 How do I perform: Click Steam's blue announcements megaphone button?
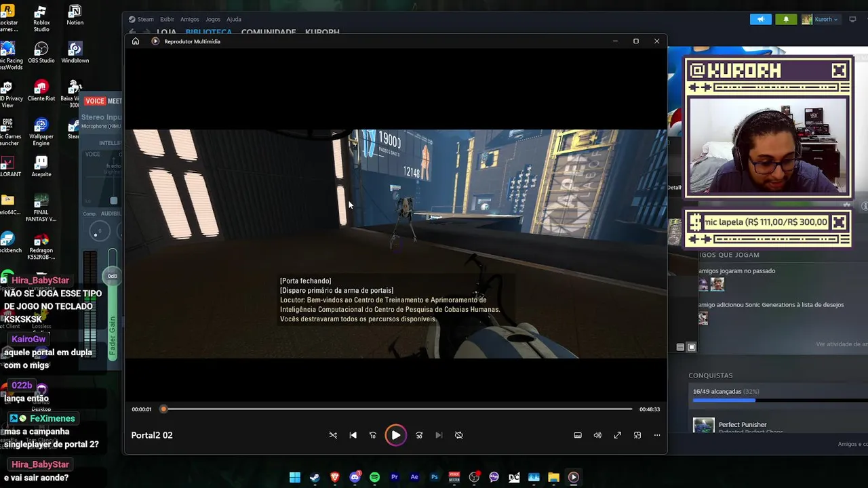(761, 19)
